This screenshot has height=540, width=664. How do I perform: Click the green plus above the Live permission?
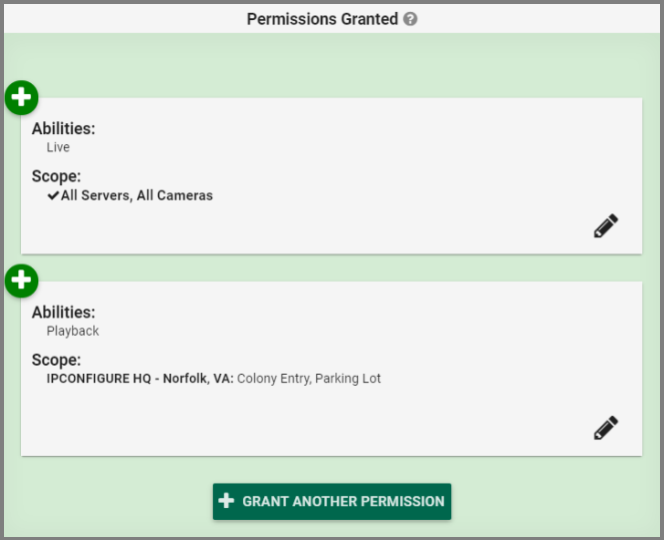pos(22,98)
